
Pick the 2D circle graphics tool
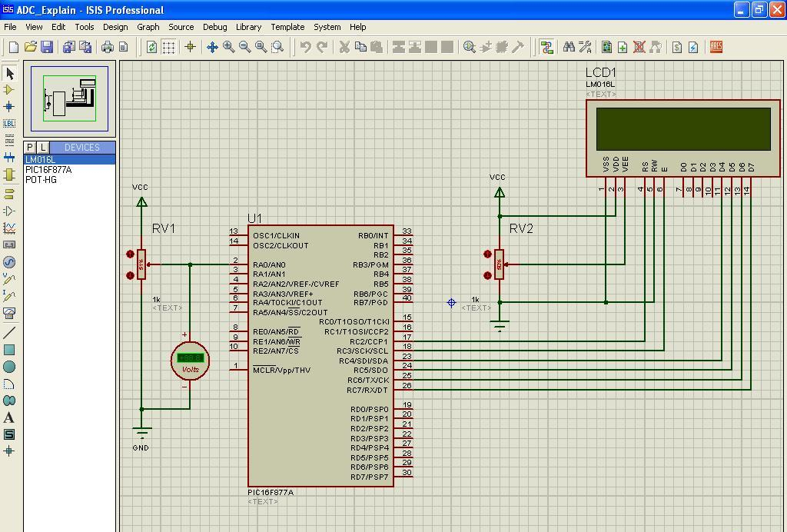(x=9, y=367)
